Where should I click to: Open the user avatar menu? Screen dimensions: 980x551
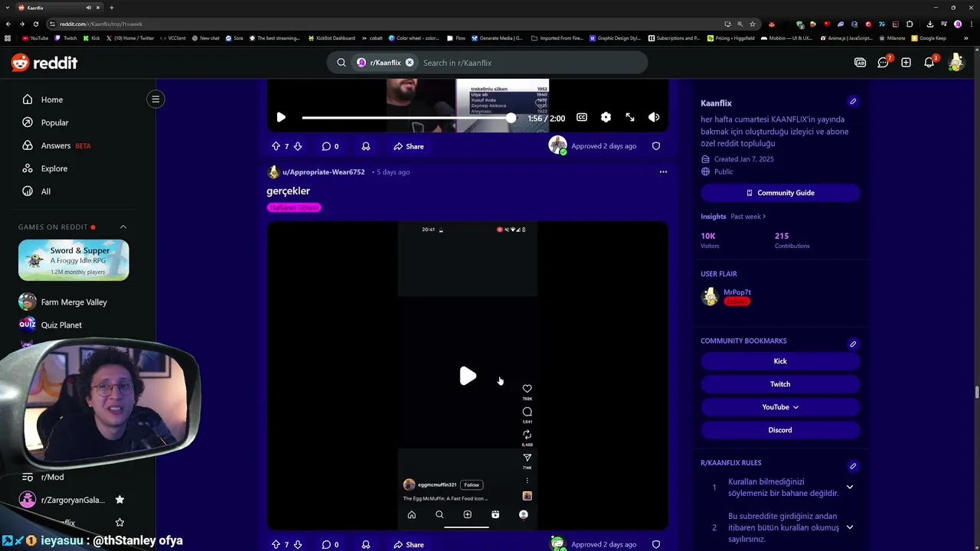pos(955,63)
